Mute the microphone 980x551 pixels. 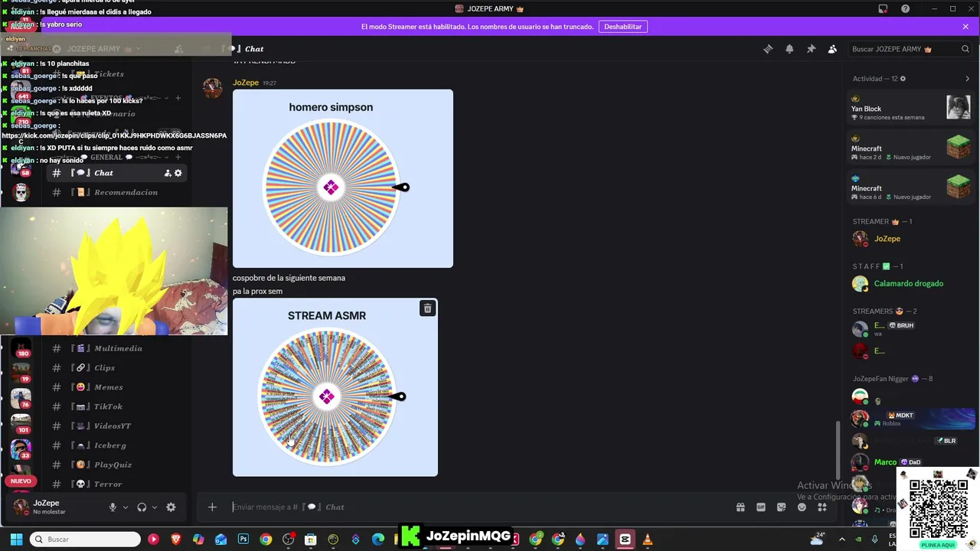[x=113, y=507]
